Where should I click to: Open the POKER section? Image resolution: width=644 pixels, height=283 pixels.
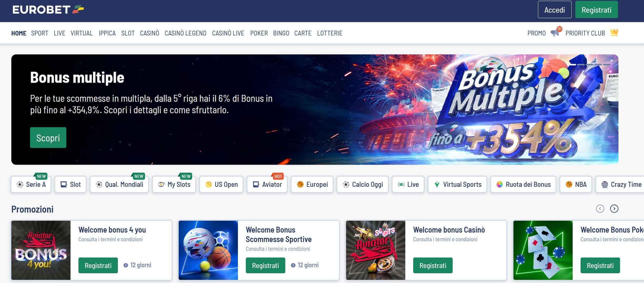(259, 33)
